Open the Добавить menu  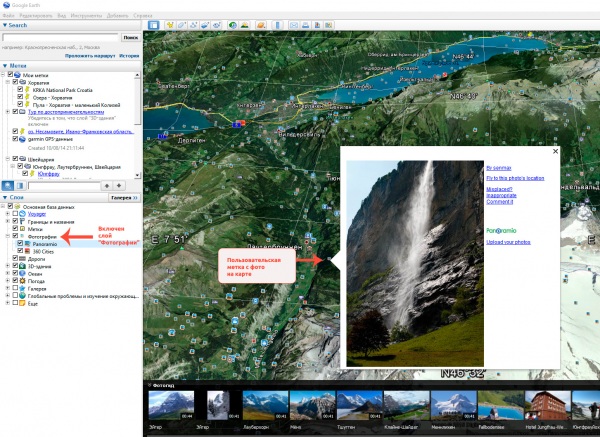(117, 16)
